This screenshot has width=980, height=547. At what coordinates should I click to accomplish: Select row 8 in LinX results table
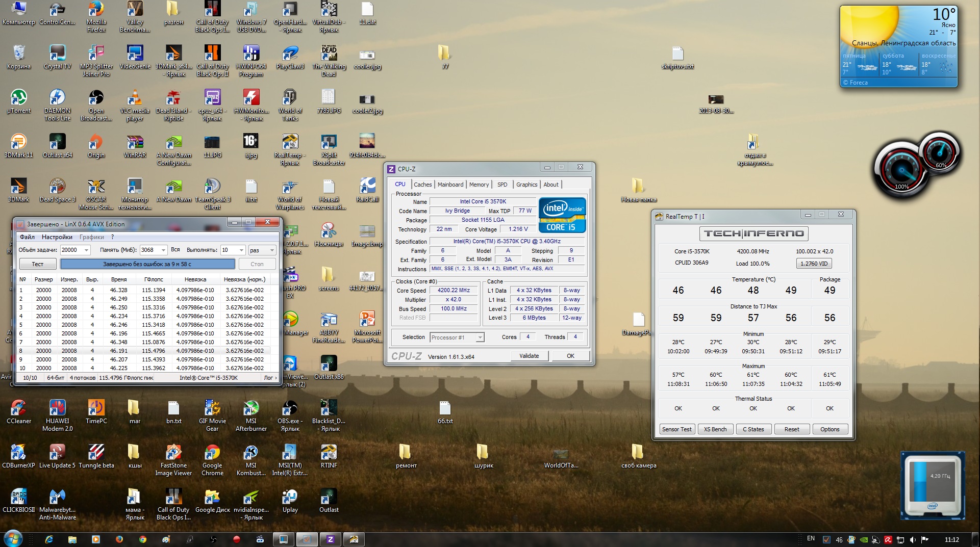tap(143, 351)
